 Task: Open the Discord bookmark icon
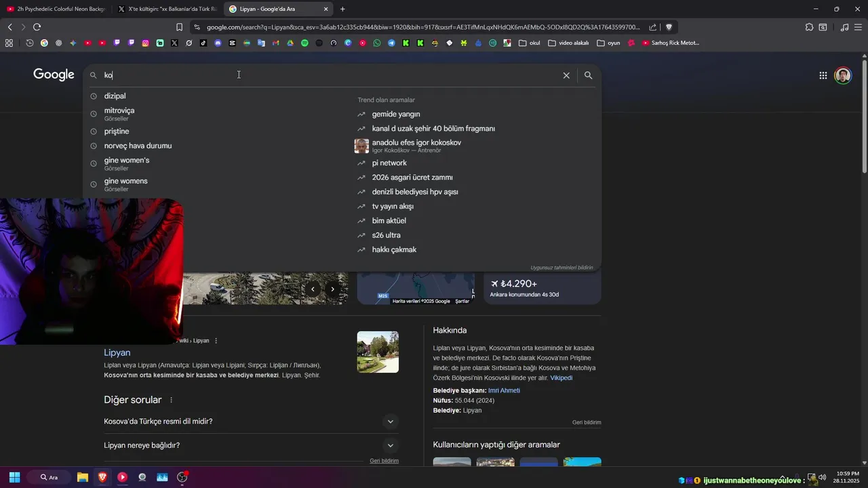pyautogui.click(x=218, y=43)
